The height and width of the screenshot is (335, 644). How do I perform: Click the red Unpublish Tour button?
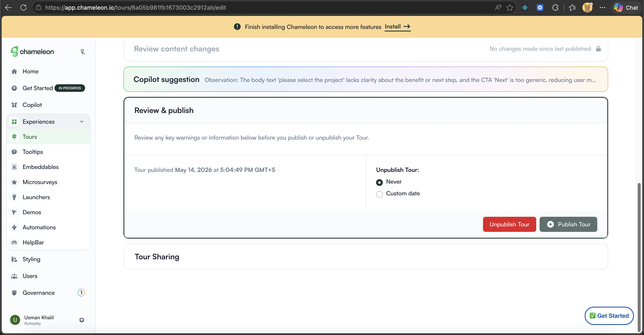[x=509, y=224]
